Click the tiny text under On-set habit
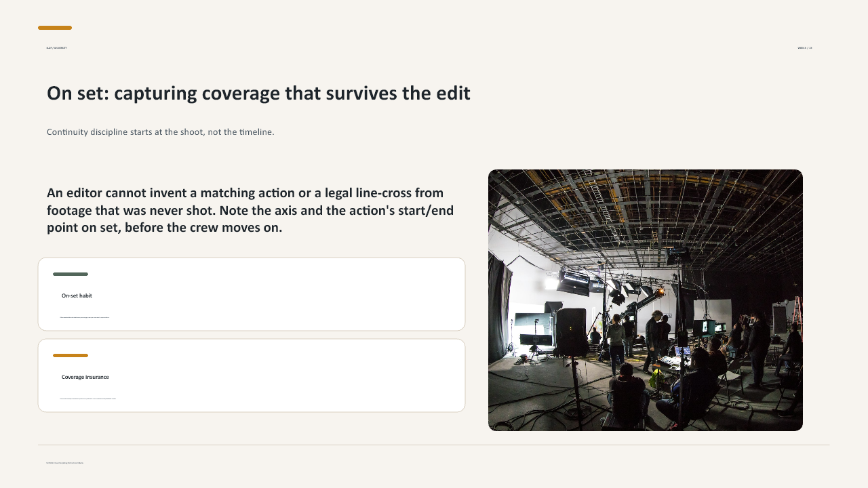The height and width of the screenshot is (488, 868). tap(85, 317)
